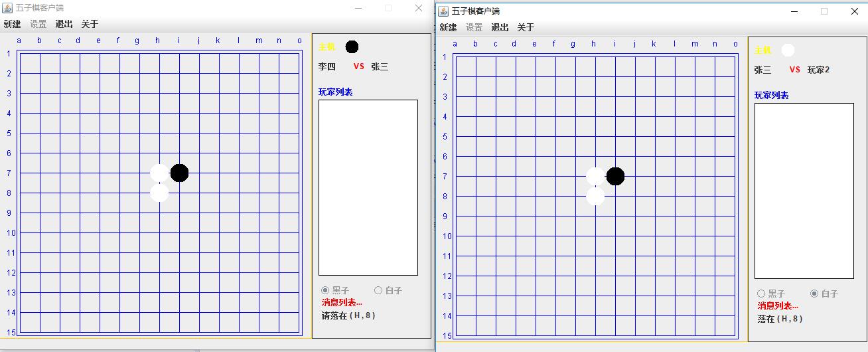The width and height of the screenshot is (868, 352).
Task: Open 关于 menu in left window
Action: click(x=90, y=24)
